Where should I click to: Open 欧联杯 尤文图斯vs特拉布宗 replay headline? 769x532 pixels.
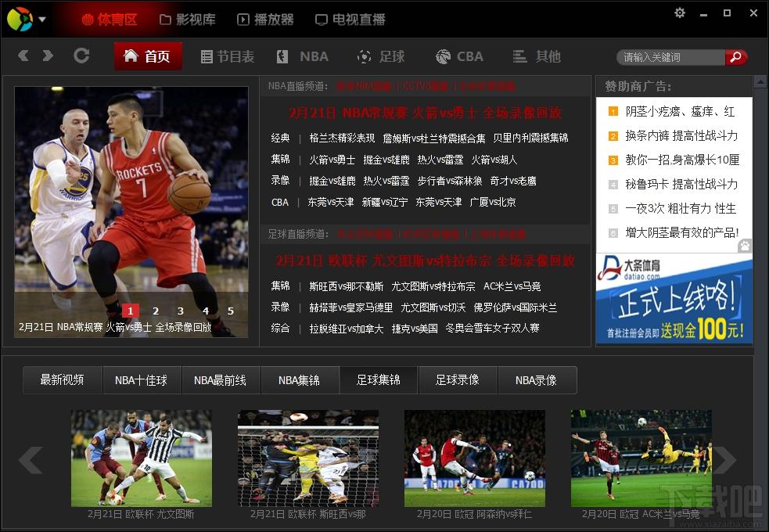point(426,261)
